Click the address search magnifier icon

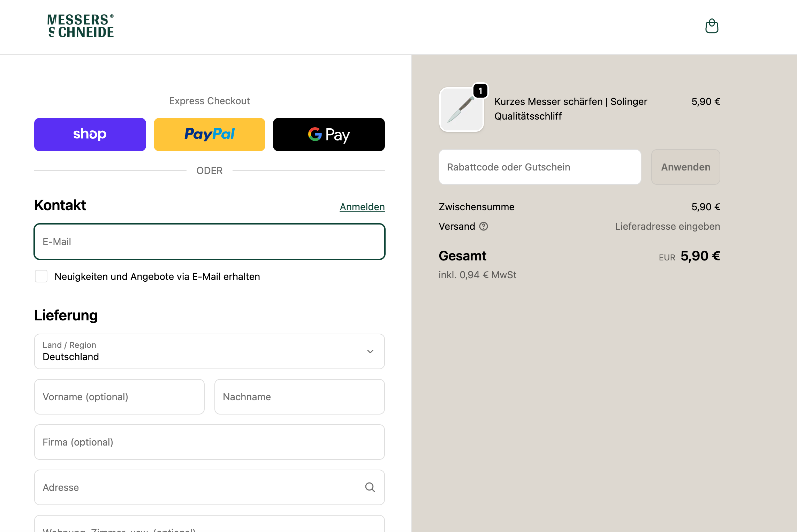[x=370, y=487]
